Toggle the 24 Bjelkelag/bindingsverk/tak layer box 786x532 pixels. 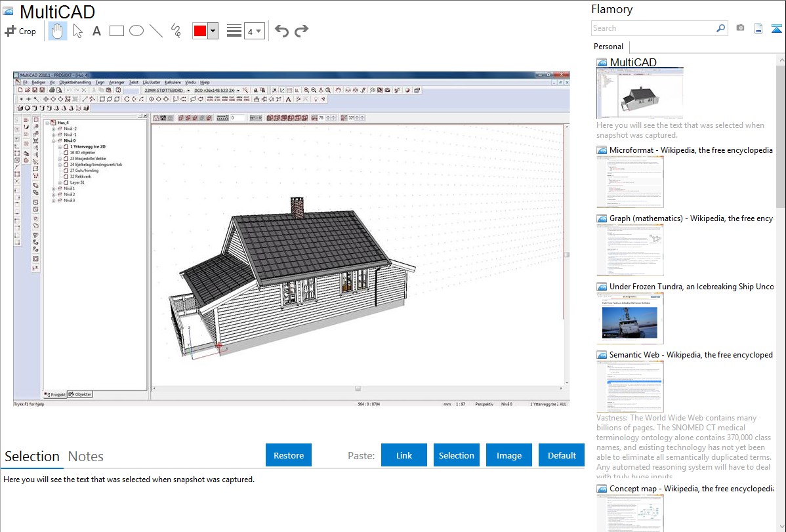[x=66, y=165]
